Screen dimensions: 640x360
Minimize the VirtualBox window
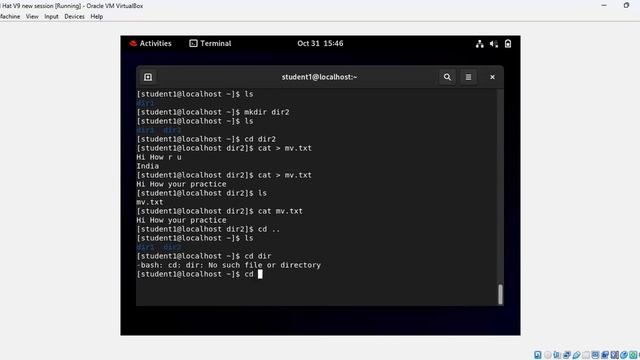pos(604,5)
